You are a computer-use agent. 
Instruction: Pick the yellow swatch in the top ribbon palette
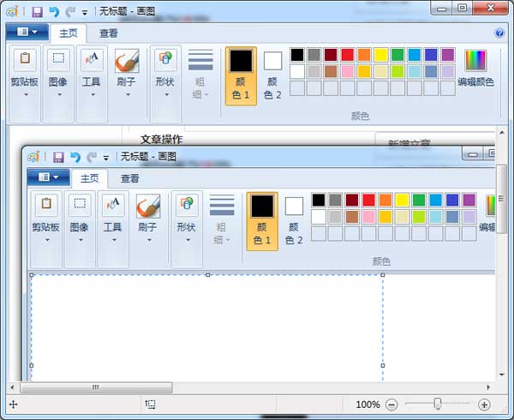pyautogui.click(x=381, y=55)
